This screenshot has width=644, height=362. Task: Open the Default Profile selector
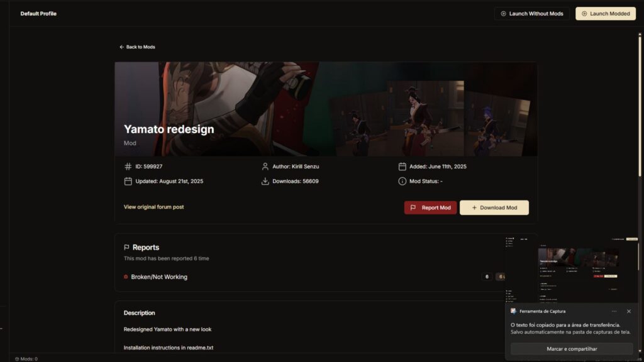pos(37,13)
